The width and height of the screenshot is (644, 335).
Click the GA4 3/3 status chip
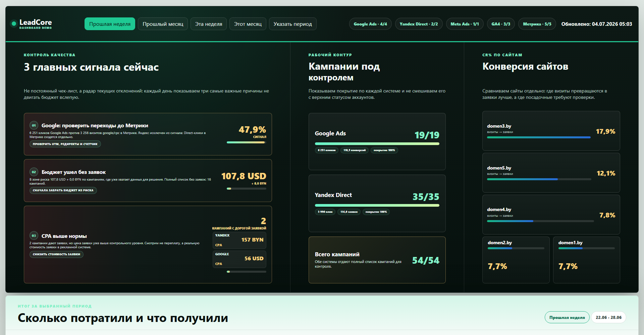click(501, 24)
